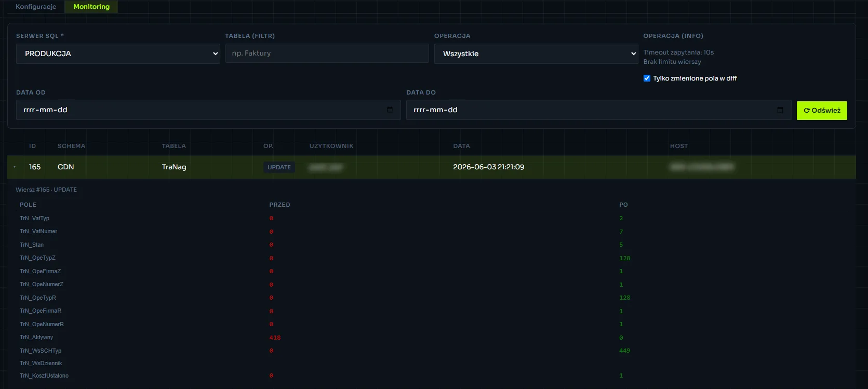Click the Wiersz #165 · UPDATE detail heading
This screenshot has height=389, width=868.
[x=46, y=190]
